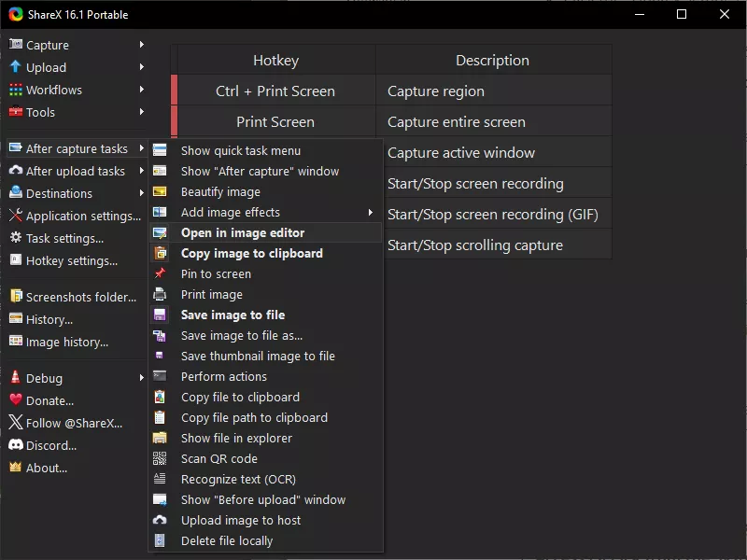
Task: Enable Show "After capture" window option
Action: pos(266,171)
